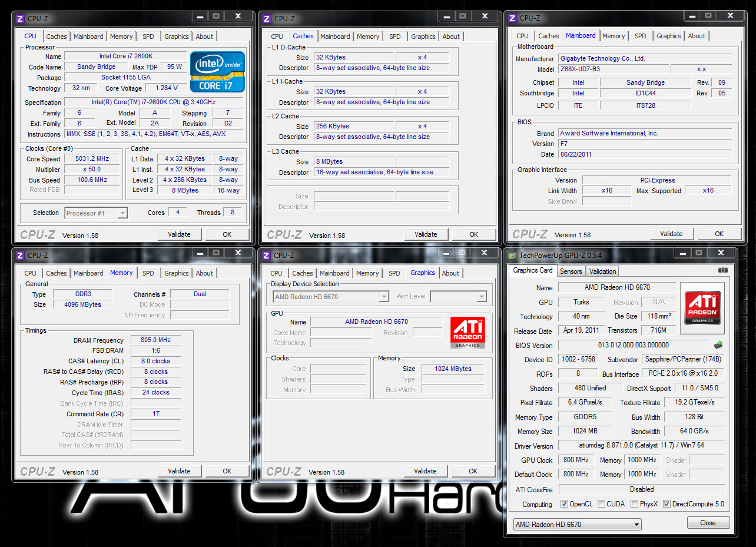
Task: Click the Multiplier x 50.0 value
Action: coord(92,170)
